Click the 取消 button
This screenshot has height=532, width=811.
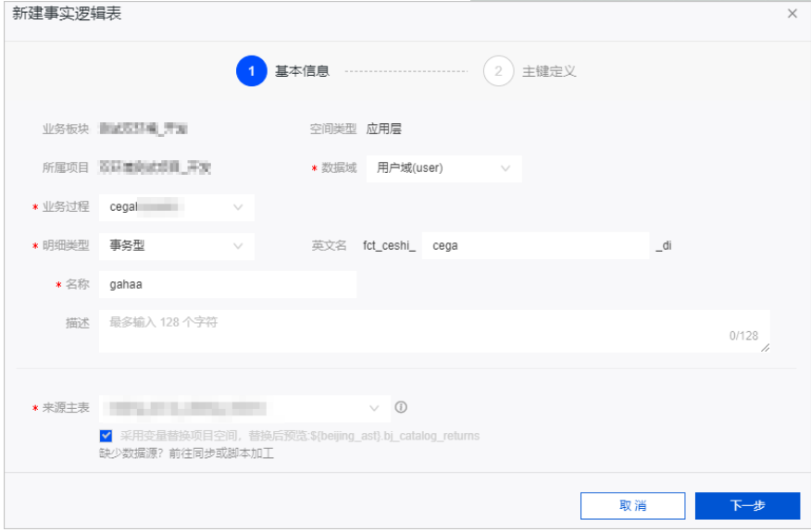tap(632, 505)
